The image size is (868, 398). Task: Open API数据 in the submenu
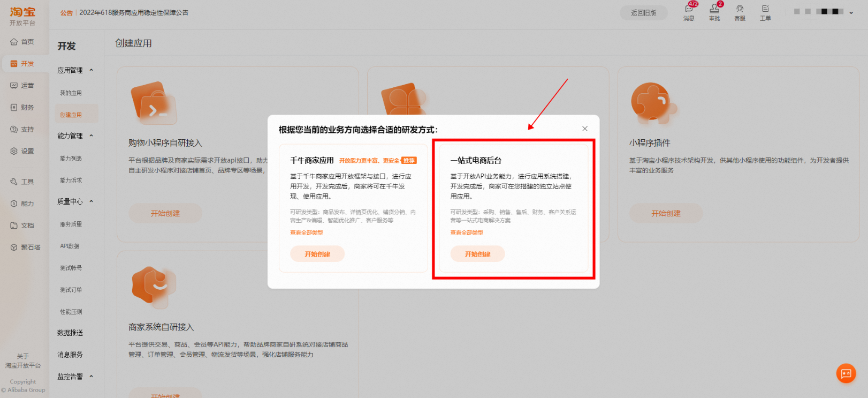(70, 246)
